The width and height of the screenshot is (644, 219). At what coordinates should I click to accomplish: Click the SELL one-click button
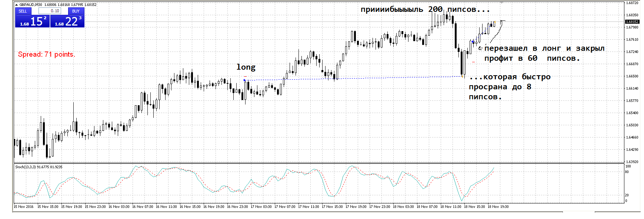coord(23,11)
